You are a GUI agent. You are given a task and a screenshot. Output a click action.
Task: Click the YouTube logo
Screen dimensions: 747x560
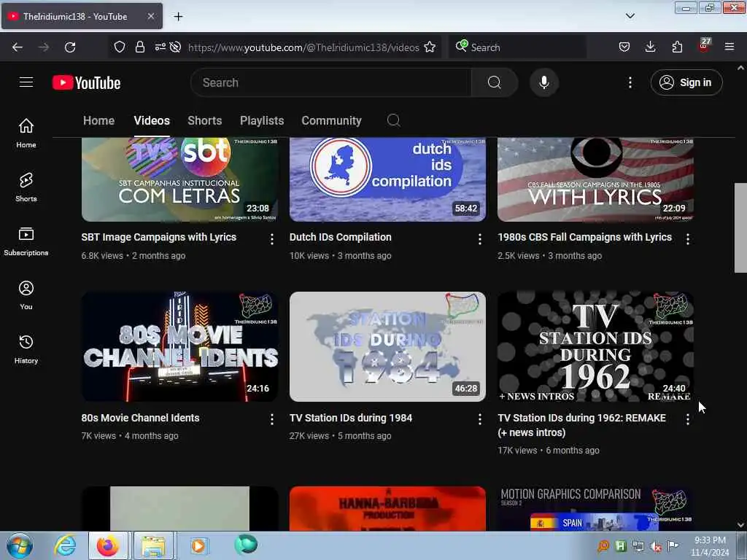(86, 83)
